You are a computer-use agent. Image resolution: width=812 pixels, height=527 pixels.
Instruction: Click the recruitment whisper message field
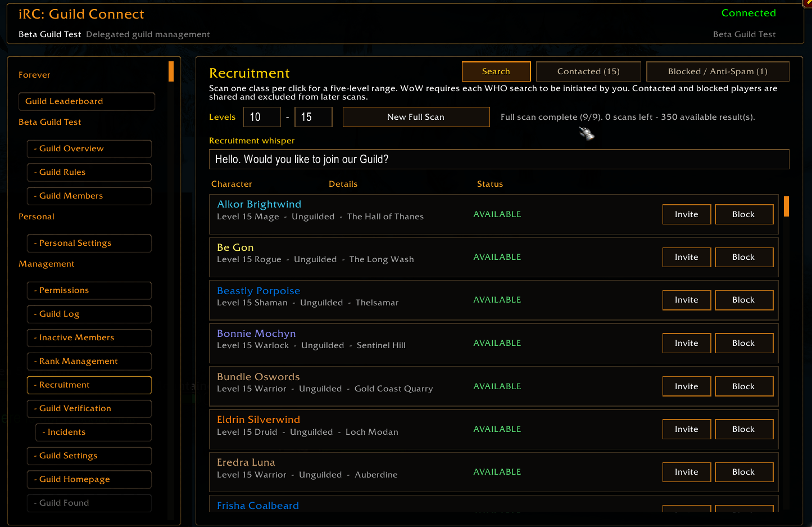click(499, 159)
